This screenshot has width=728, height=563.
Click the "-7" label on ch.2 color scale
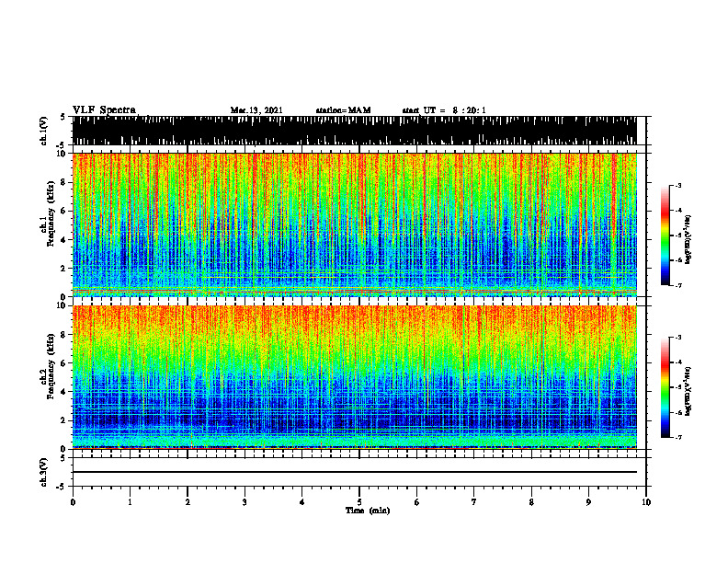[x=678, y=438]
